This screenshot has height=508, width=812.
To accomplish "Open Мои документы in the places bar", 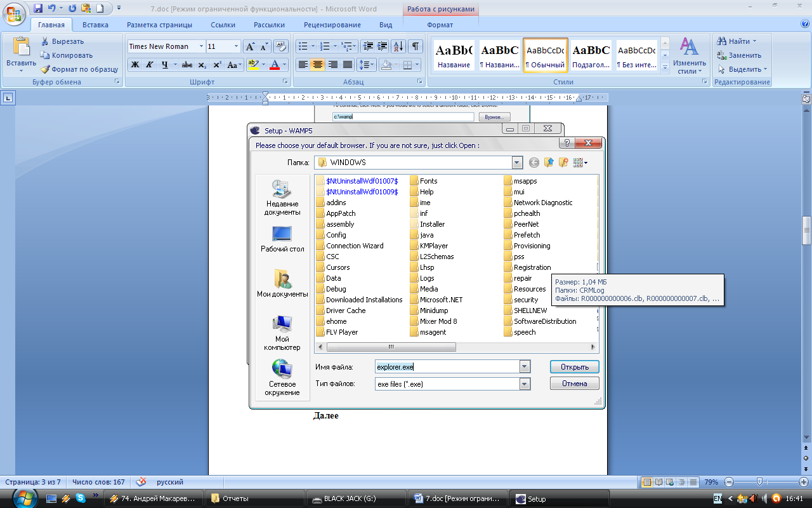I will coord(282,284).
